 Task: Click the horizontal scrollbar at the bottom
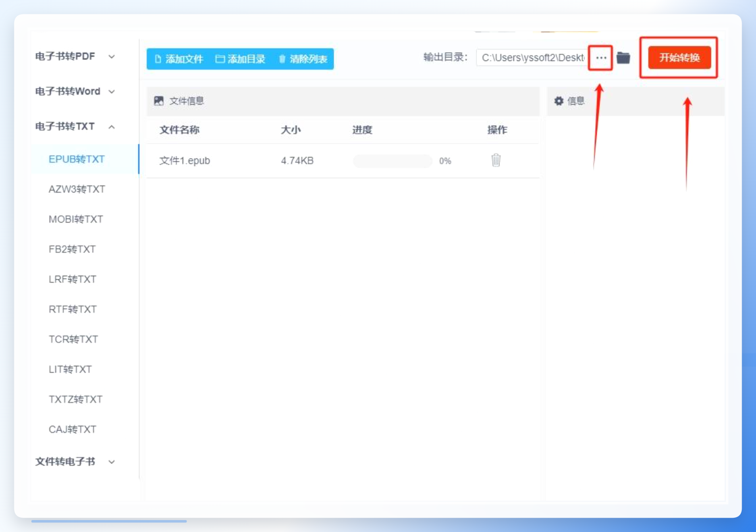pos(109,520)
